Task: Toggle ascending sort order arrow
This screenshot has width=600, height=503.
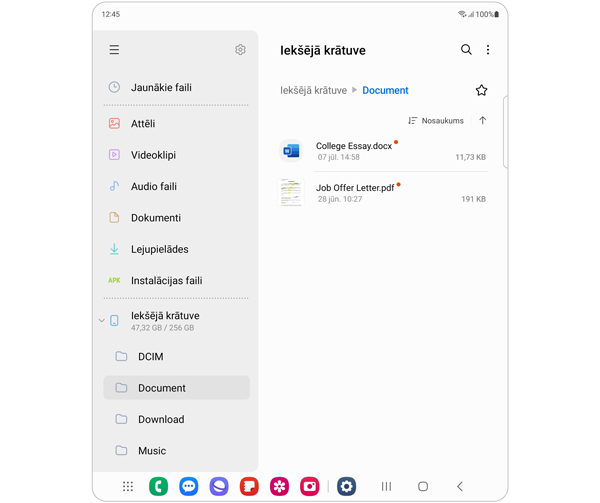Action: click(483, 120)
